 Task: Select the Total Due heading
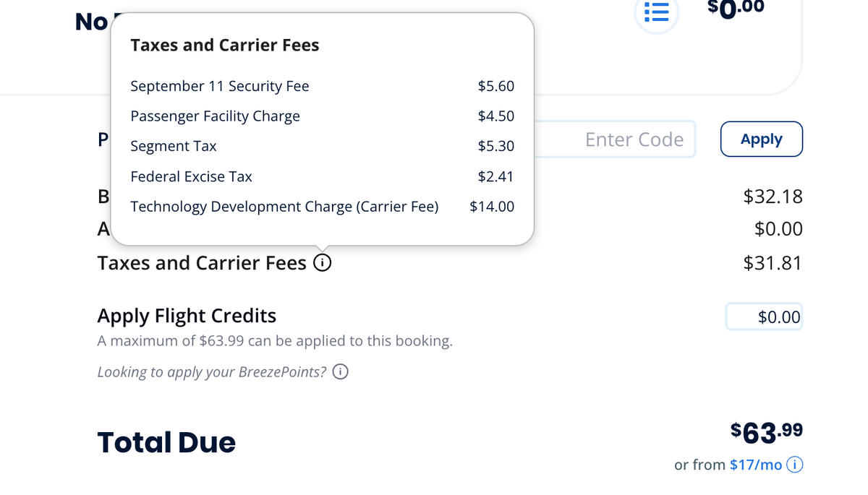[166, 442]
